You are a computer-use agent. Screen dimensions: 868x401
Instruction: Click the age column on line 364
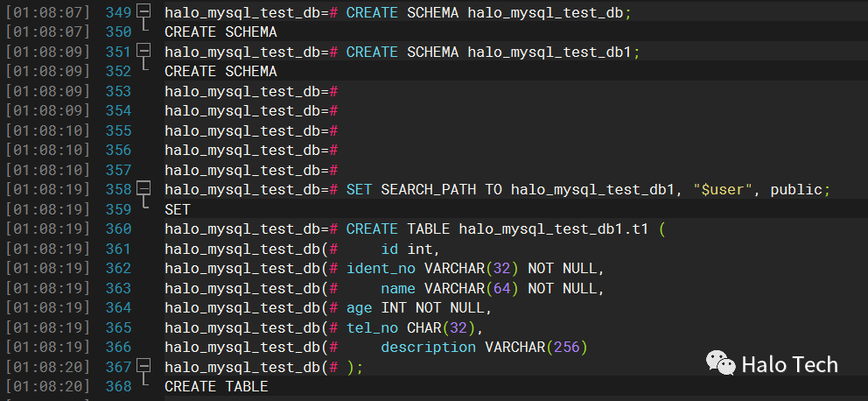click(x=360, y=308)
